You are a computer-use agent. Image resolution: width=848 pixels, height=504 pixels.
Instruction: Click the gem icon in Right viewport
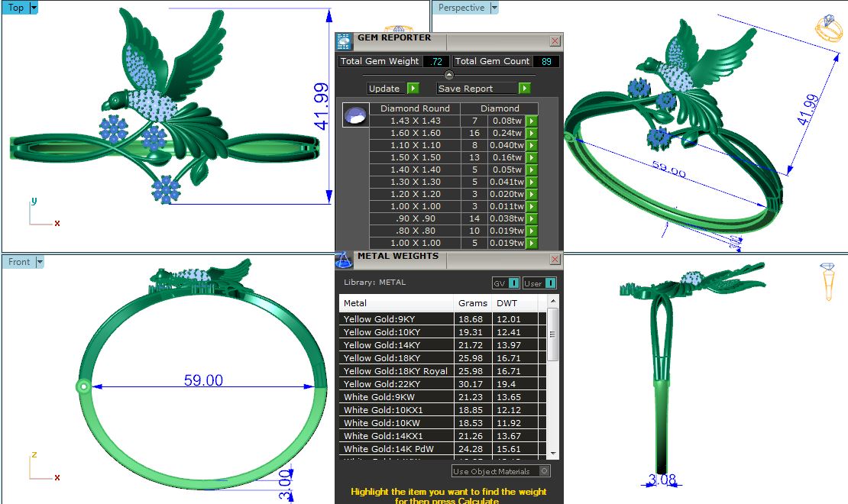(x=827, y=280)
